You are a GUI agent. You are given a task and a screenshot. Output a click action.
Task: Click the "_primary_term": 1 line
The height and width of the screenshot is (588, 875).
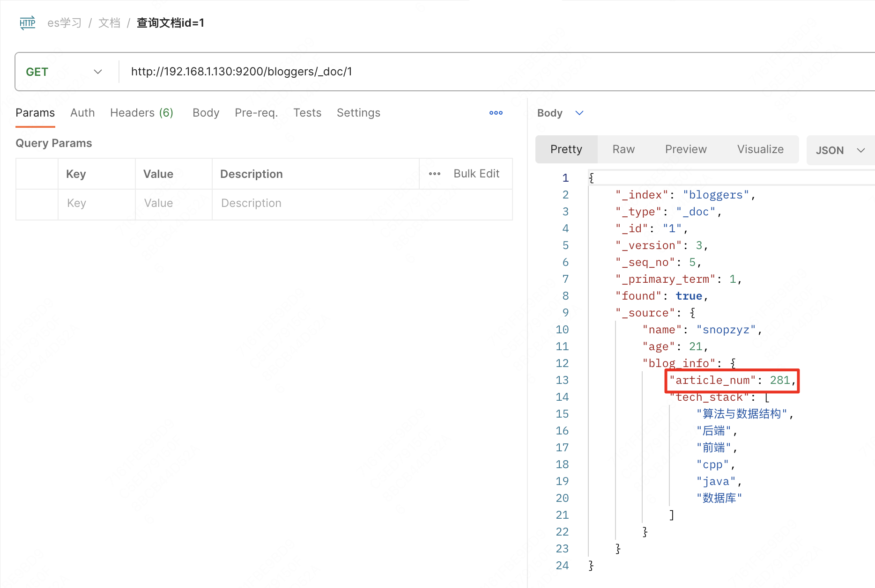click(x=678, y=279)
